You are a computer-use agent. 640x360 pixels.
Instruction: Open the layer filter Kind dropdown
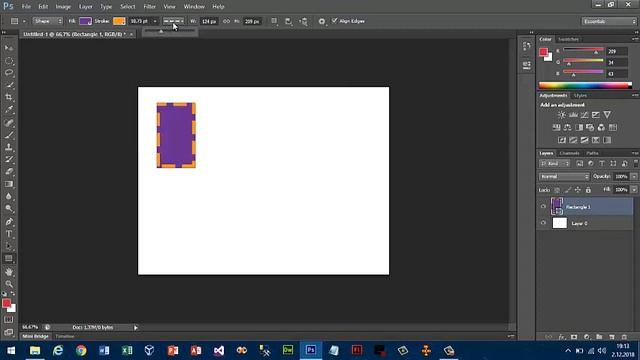click(x=554, y=163)
